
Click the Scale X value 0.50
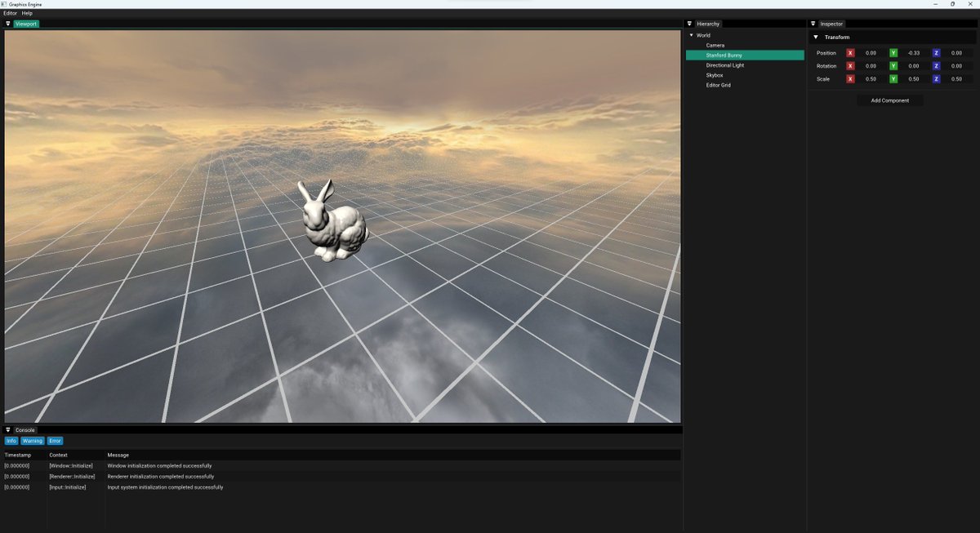871,79
